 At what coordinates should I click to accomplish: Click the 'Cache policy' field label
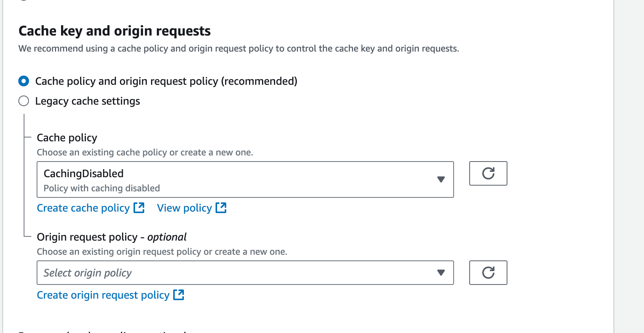(67, 138)
